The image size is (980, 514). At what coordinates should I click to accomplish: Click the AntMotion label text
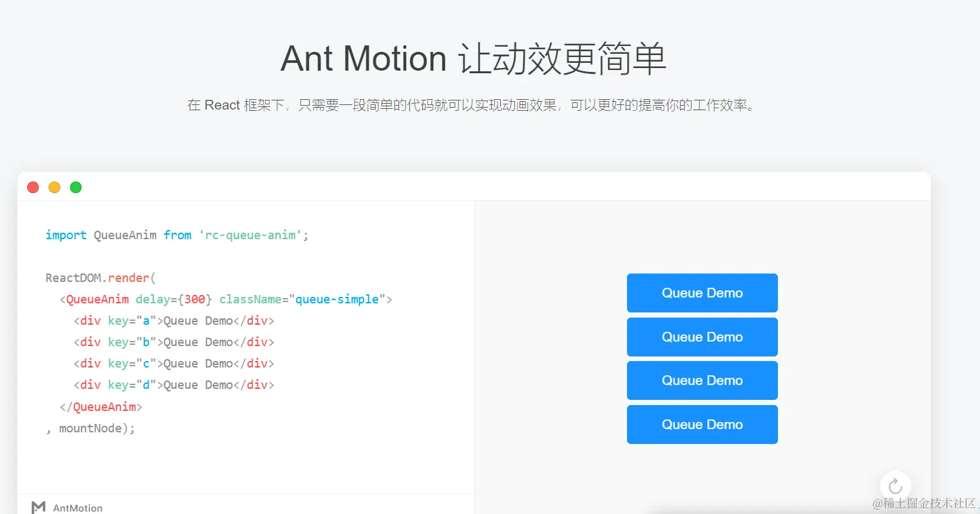[78, 508]
